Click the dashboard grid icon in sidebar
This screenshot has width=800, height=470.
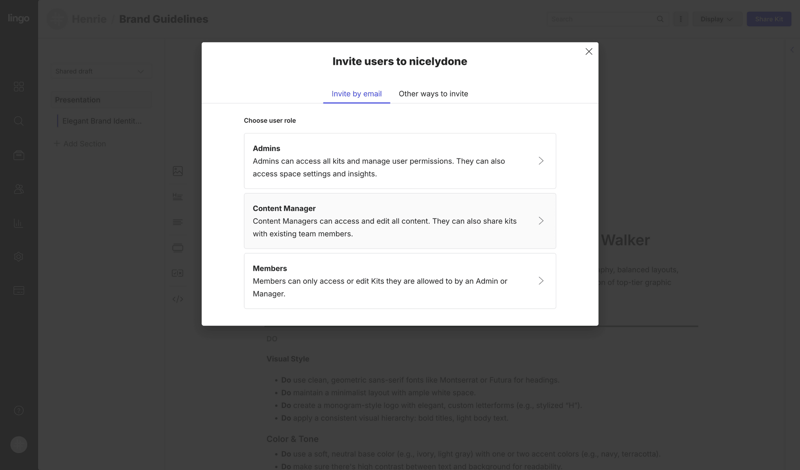click(19, 87)
